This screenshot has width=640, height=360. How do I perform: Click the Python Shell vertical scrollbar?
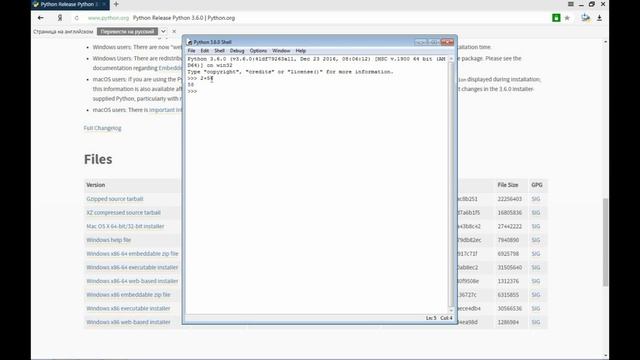click(451, 184)
